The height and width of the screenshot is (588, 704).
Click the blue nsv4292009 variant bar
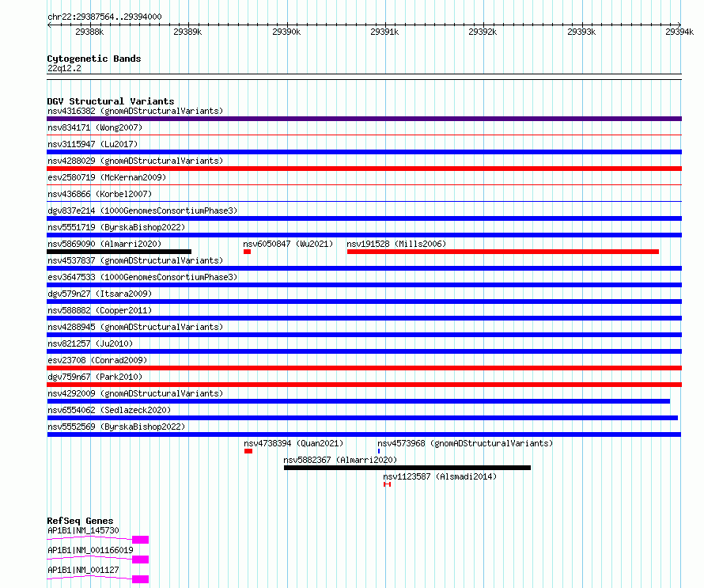(358, 401)
